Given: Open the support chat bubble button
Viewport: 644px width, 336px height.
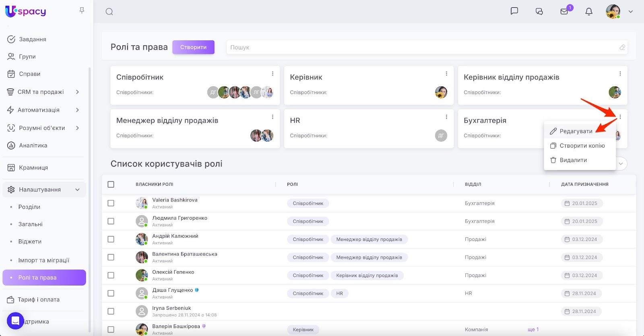Looking at the screenshot, I should click(15, 321).
